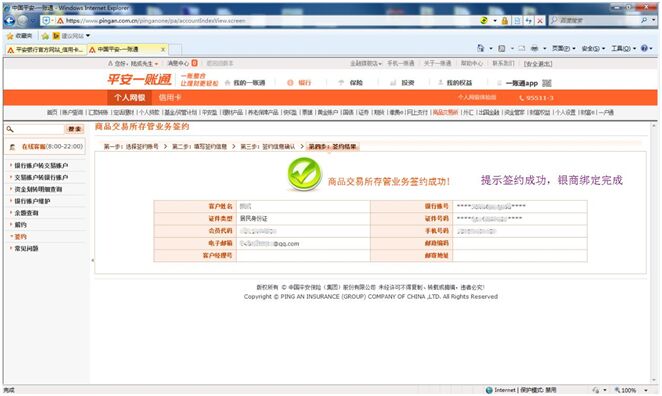Viewport: 662px width, 396px height.
Task: Click the IE Home icon in command bar
Action: (x=480, y=48)
